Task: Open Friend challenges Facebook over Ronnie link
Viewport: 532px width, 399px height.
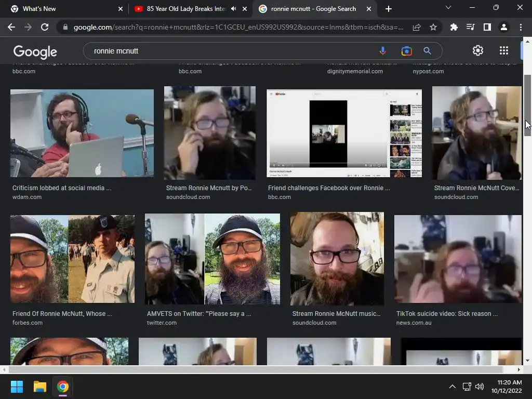Action: tap(329, 188)
